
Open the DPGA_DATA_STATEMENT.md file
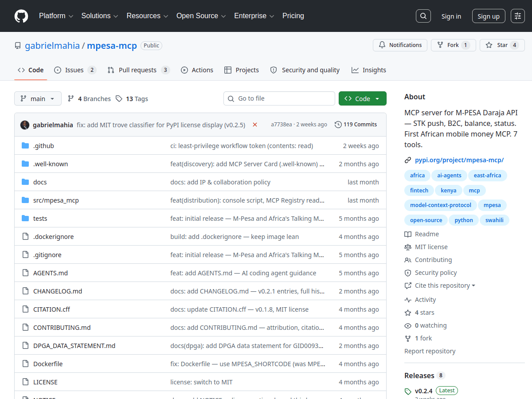coord(74,346)
